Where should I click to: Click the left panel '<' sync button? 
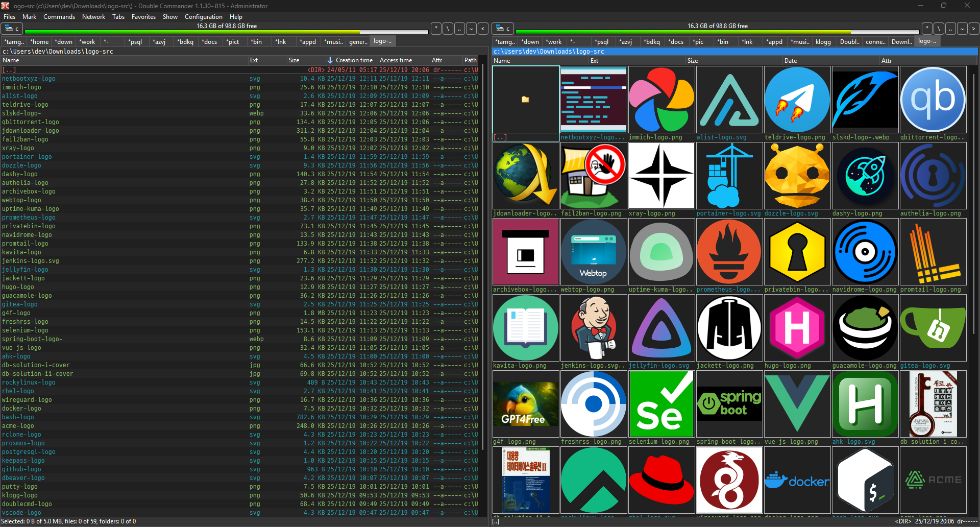(483, 29)
